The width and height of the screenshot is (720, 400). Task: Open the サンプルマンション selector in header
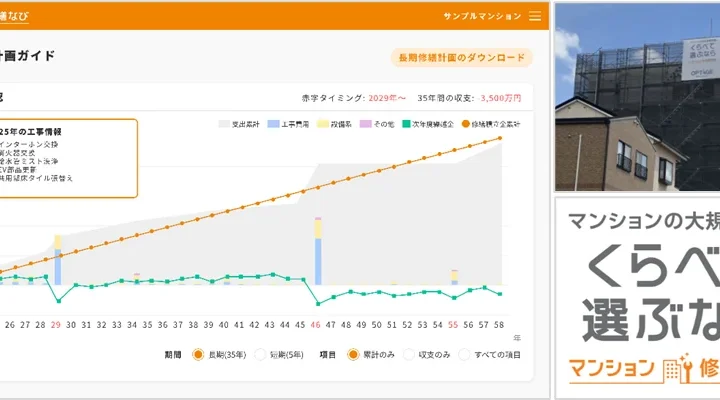point(482,16)
